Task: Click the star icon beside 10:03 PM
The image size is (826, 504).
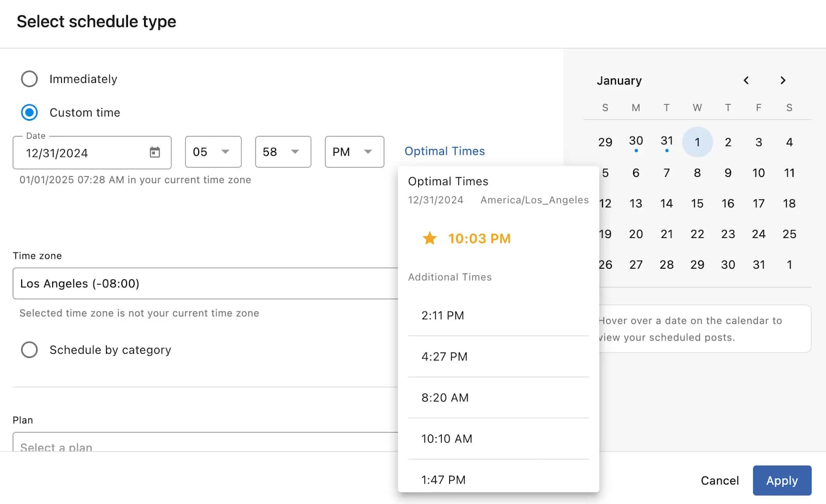Action: 430,238
